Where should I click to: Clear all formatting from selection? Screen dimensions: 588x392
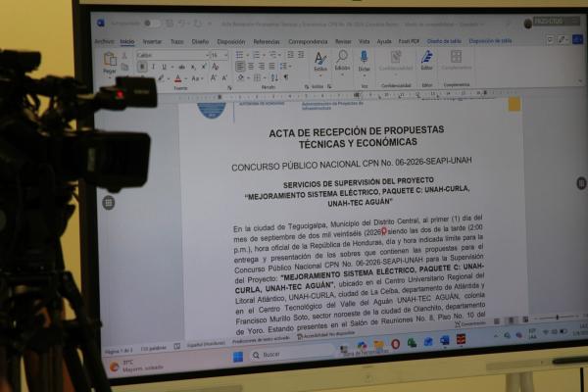point(216,67)
